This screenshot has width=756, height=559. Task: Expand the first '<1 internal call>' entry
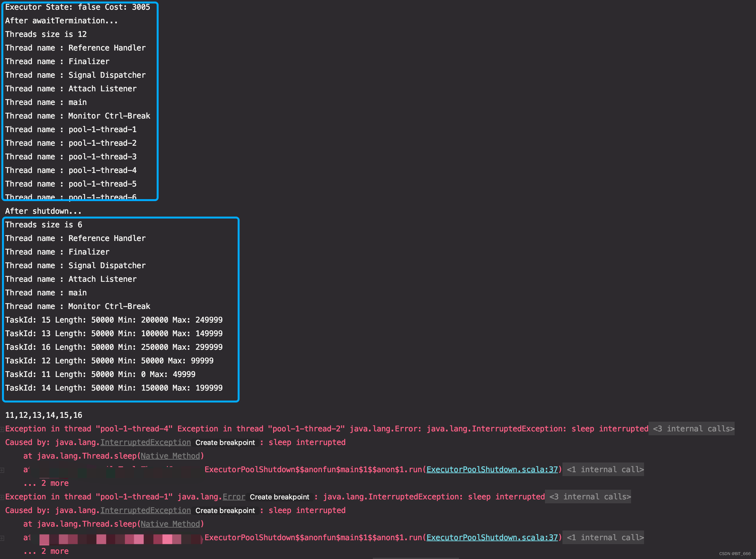(603, 470)
